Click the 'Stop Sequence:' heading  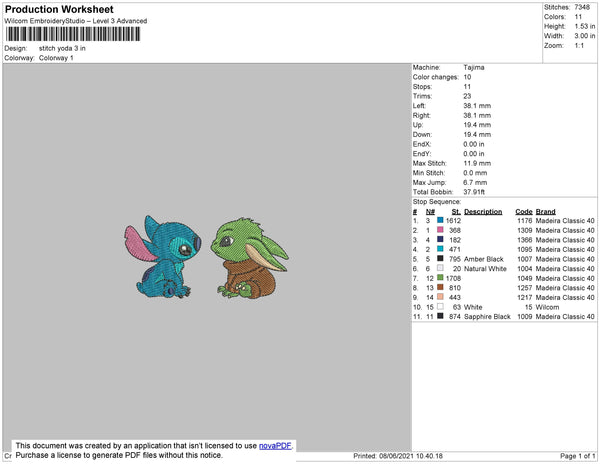tap(437, 202)
